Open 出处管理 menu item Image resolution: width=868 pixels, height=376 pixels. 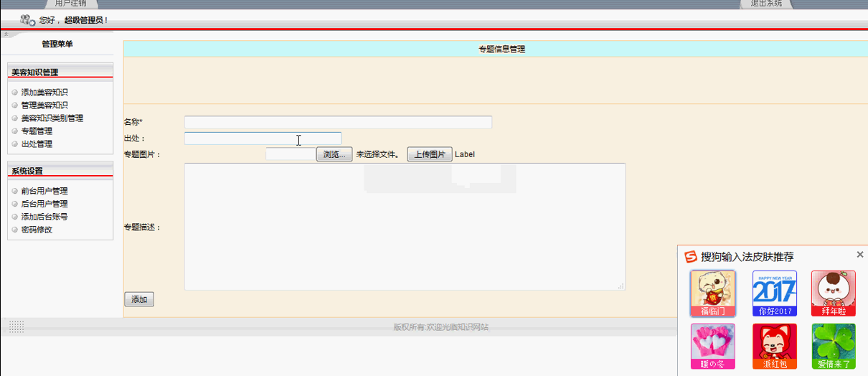37,144
